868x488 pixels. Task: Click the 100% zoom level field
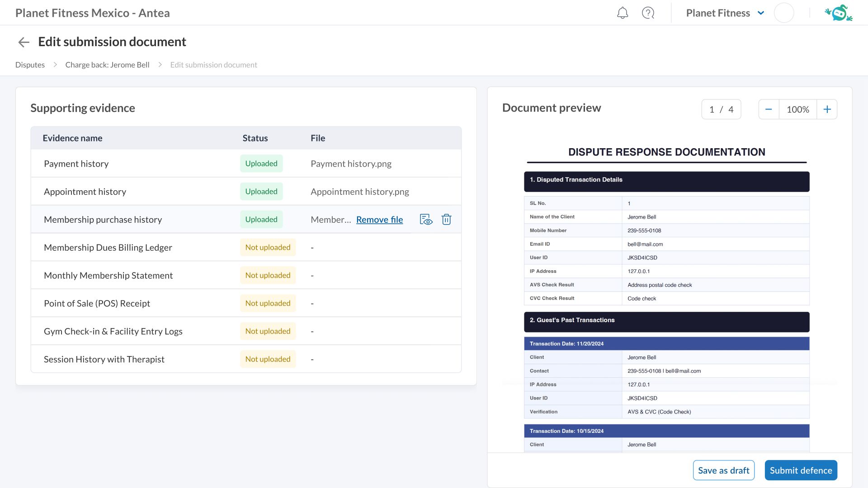[x=797, y=109]
